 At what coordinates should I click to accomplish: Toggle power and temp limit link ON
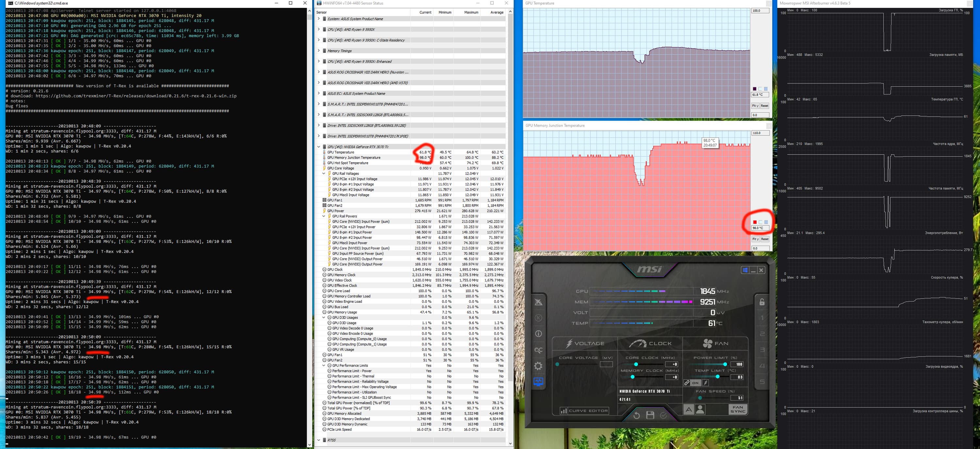coord(695,383)
